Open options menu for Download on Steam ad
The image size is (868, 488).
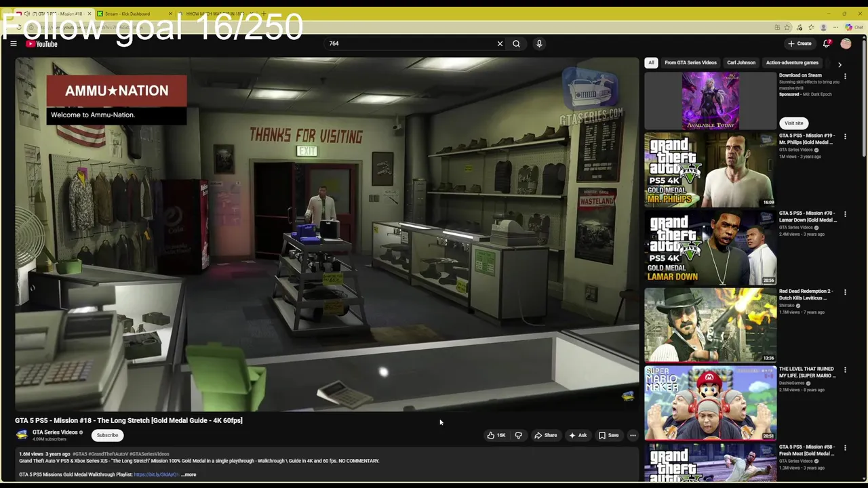[x=845, y=77]
